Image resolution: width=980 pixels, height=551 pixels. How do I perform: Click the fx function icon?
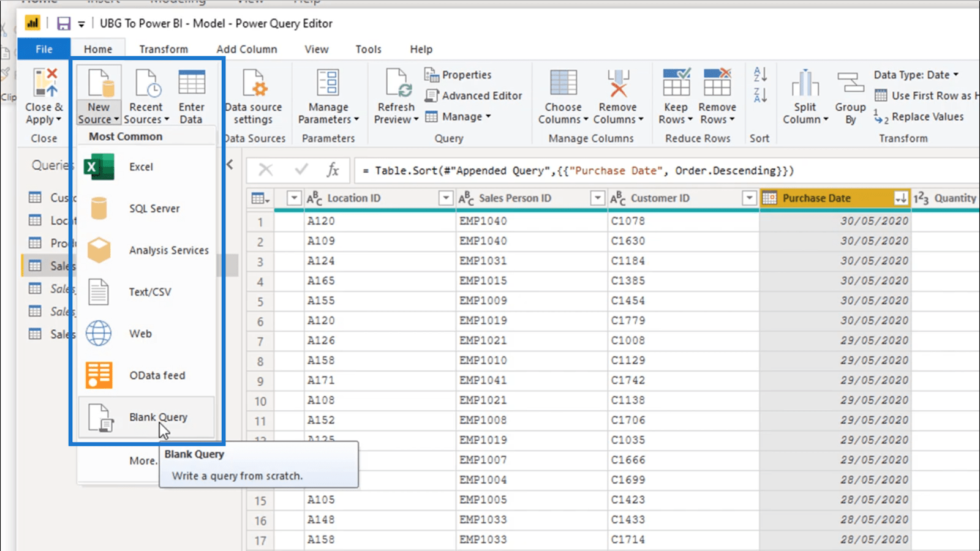click(x=333, y=170)
